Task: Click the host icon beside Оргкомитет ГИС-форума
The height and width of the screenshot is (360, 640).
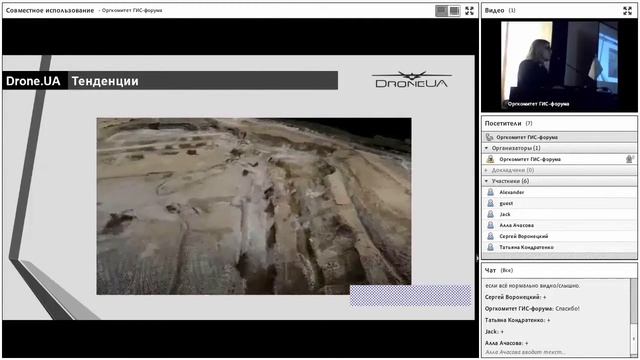Action: 491,159
